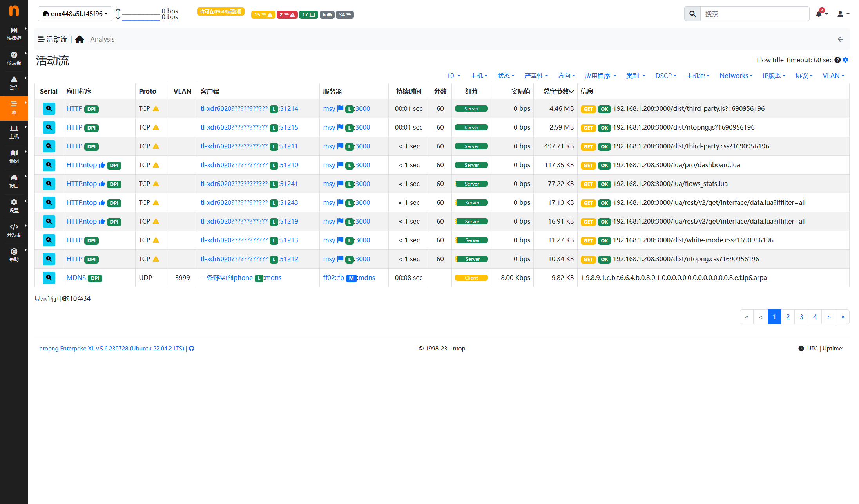The image size is (859, 504).
Task: Select the 流 flows sidebar item
Action: [14, 108]
